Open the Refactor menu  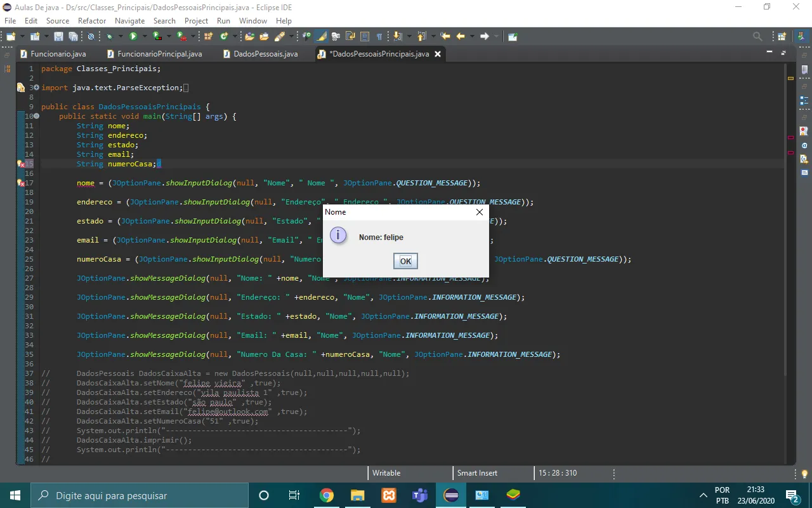(x=92, y=21)
